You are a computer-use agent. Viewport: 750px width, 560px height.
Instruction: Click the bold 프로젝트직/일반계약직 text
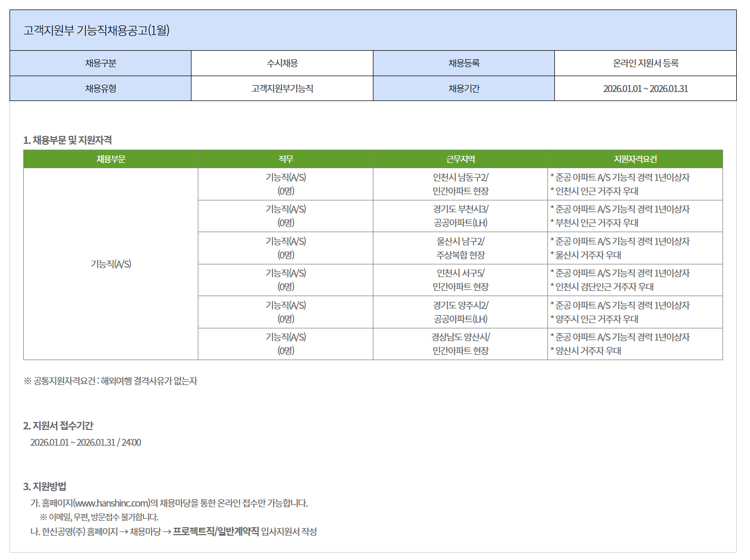pyautogui.click(x=216, y=531)
